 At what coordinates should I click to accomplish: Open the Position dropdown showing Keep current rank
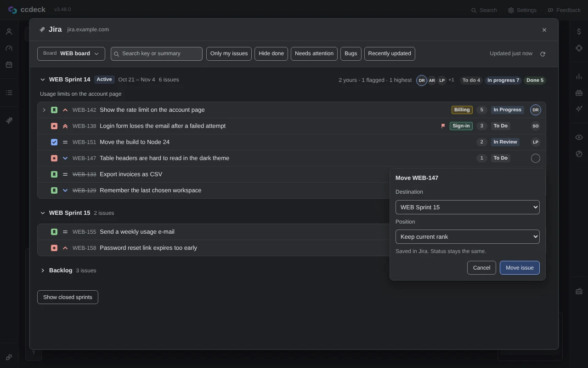[468, 236]
